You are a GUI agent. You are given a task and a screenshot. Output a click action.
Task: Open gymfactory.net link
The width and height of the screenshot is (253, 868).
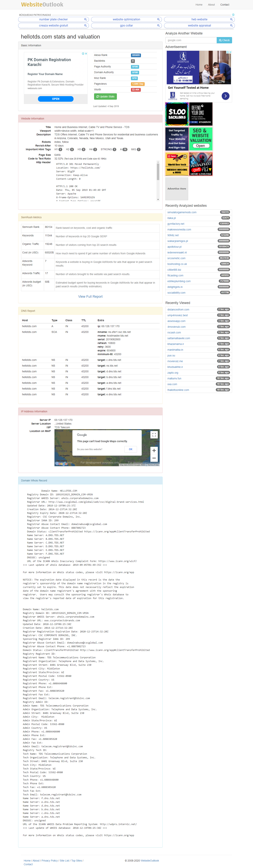176,224
